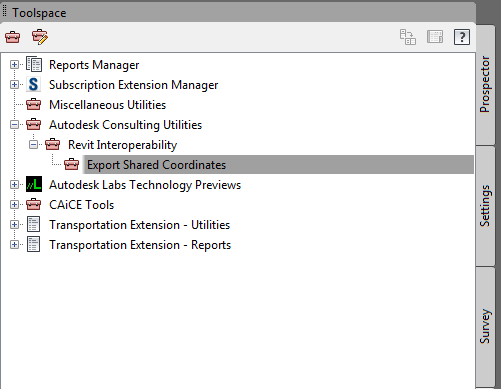The height and width of the screenshot is (389, 501).
Task: Expand the Autodesk Labs Technology Previews node
Action: tap(14, 185)
